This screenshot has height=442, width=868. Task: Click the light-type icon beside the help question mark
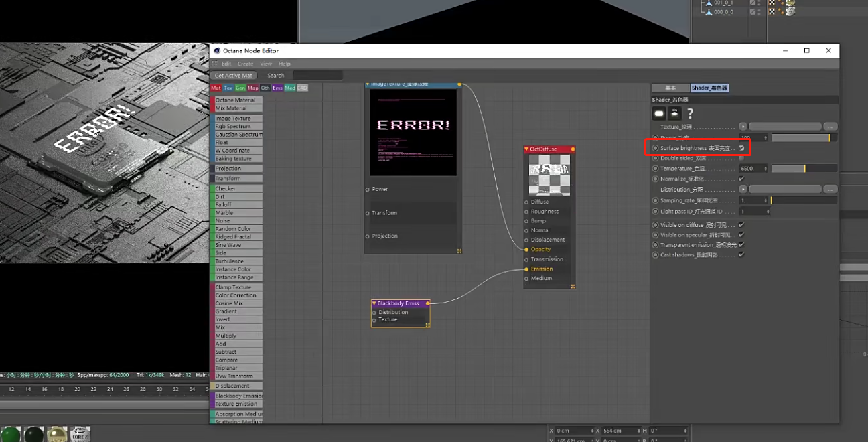pos(674,113)
